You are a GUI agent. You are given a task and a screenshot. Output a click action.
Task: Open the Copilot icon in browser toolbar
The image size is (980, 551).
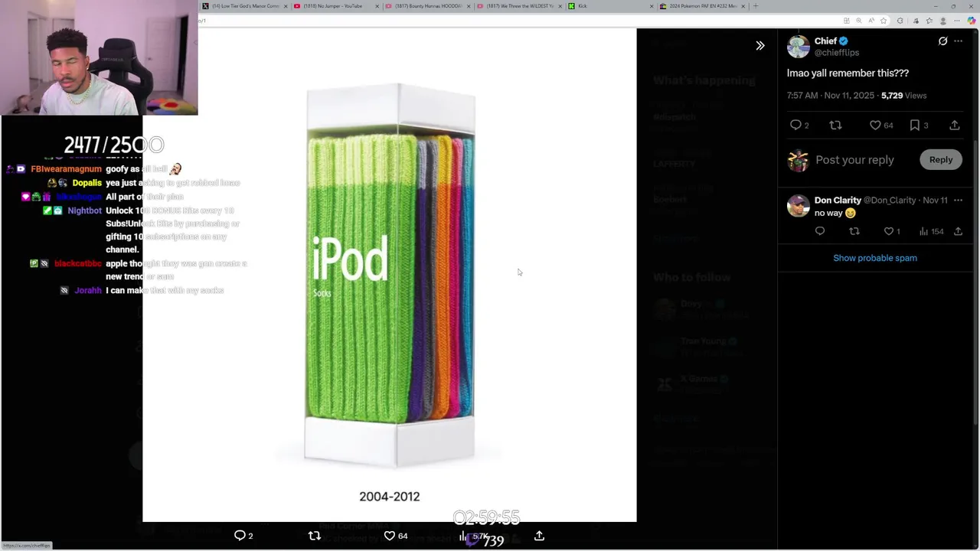[x=972, y=21]
